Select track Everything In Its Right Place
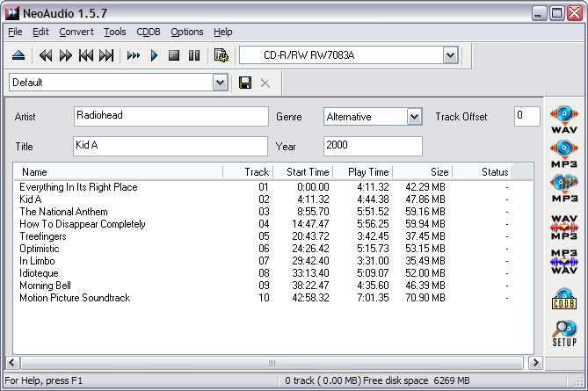 pos(78,187)
